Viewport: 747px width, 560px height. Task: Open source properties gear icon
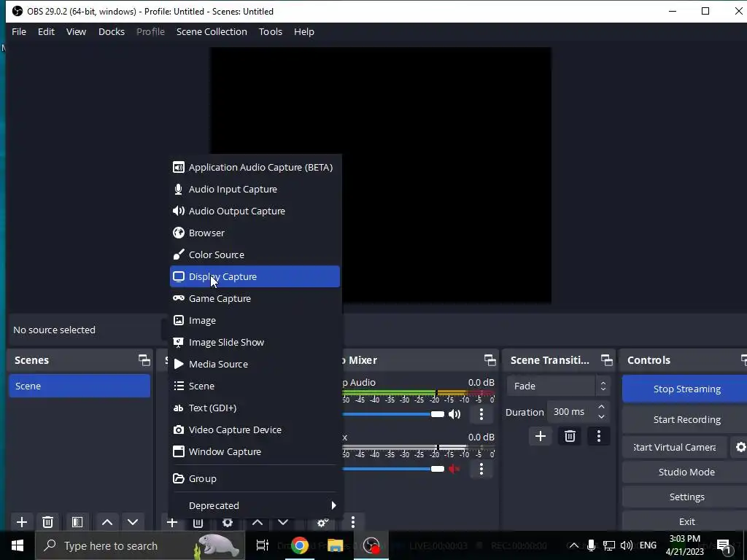228,522
